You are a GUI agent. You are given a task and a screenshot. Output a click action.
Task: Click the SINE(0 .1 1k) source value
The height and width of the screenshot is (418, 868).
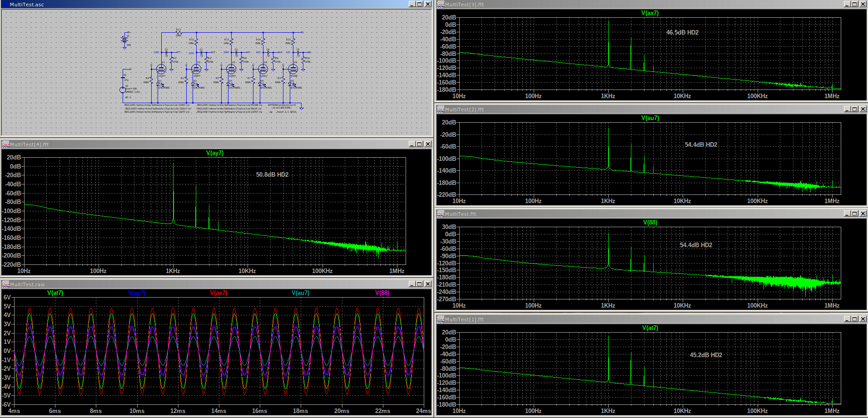coord(133,92)
